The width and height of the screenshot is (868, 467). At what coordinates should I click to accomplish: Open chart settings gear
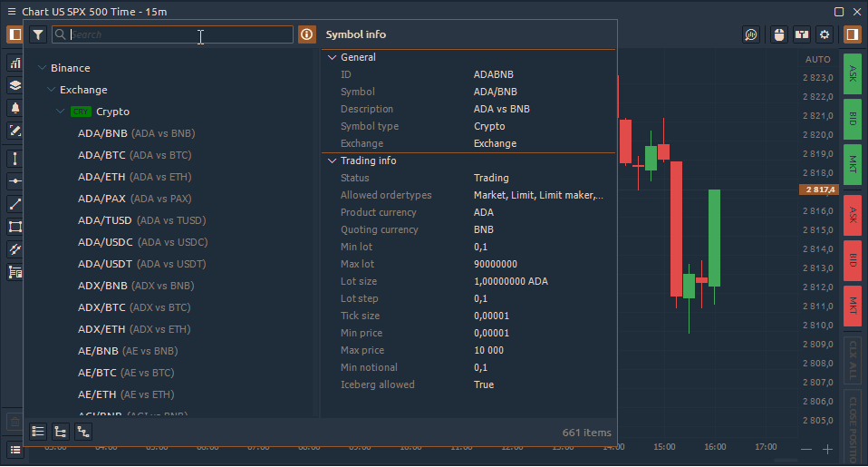[825, 34]
